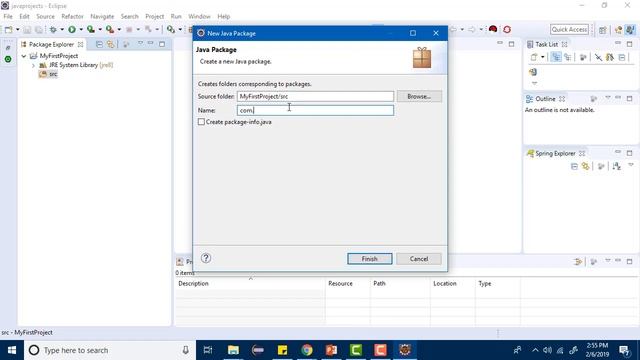Open the Window menu
This screenshot has height=360, width=640.
tap(199, 16)
